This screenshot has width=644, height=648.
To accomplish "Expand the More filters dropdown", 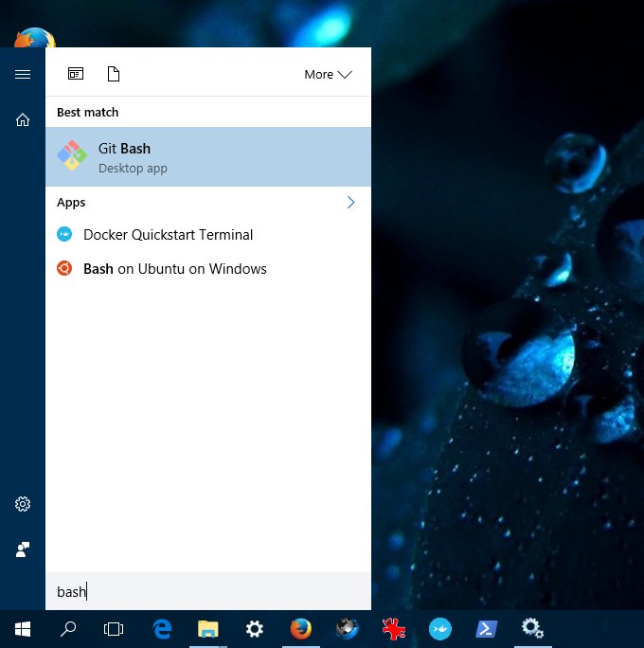I will pyautogui.click(x=327, y=74).
